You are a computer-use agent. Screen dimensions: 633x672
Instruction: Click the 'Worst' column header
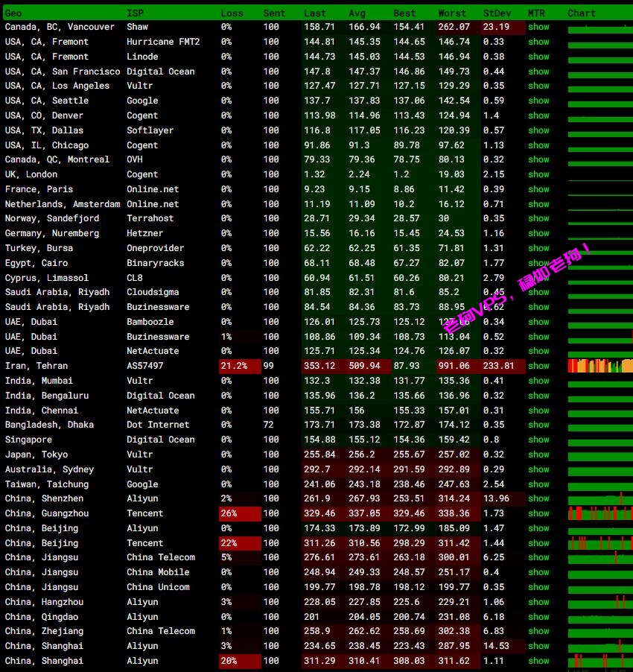[x=452, y=13]
